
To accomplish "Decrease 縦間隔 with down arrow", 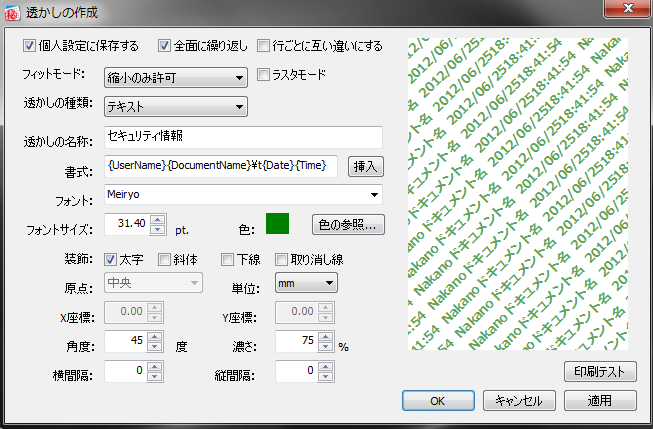I will coord(325,377).
